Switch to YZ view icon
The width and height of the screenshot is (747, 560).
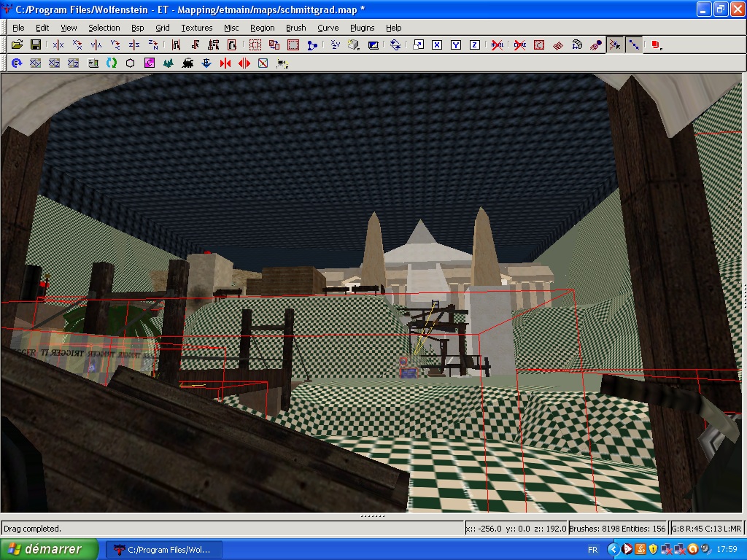[74, 63]
